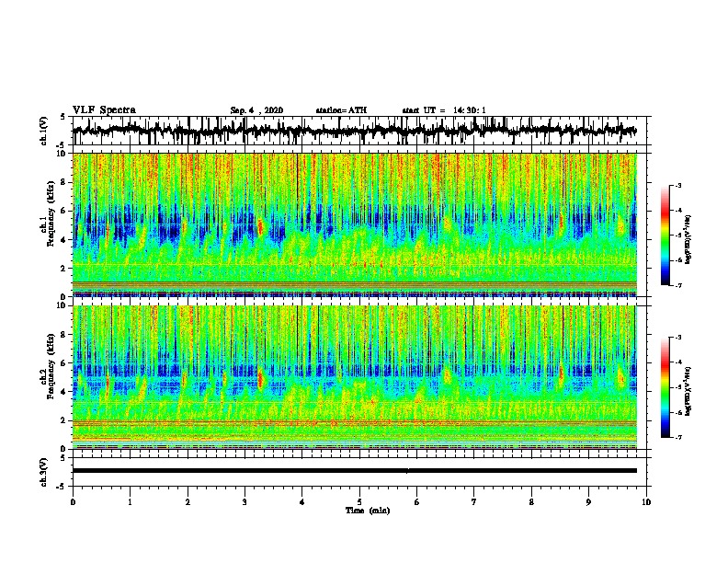Viewport: 728px width, 563px height.
Task: Click the '-3' tick on lower colorbar
Action: (x=677, y=338)
